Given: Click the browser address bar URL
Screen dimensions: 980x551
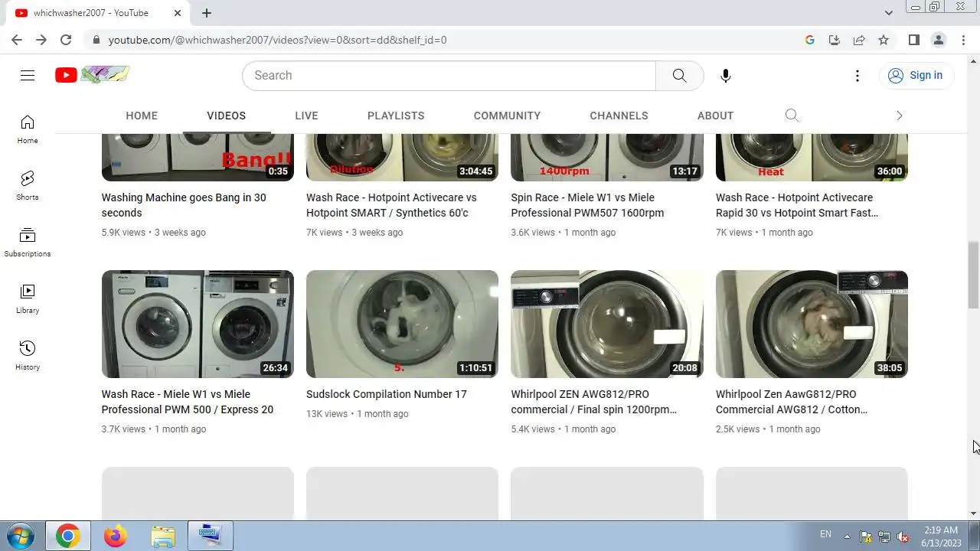Looking at the screenshot, I should pyautogui.click(x=277, y=40).
